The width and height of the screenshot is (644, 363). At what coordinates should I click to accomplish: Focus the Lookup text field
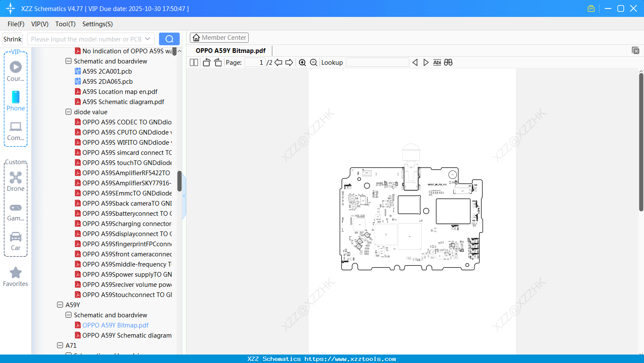pos(378,63)
